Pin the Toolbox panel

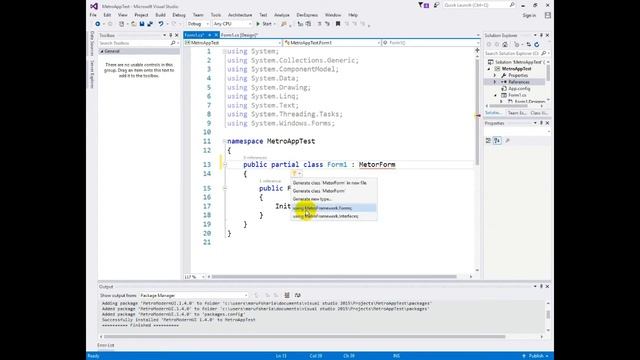pyautogui.click(x=171, y=36)
